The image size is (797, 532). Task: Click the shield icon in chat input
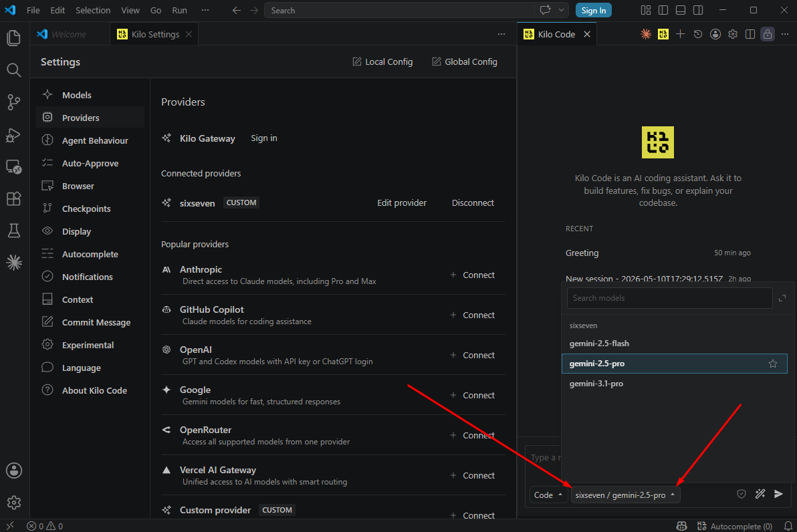[x=742, y=494]
